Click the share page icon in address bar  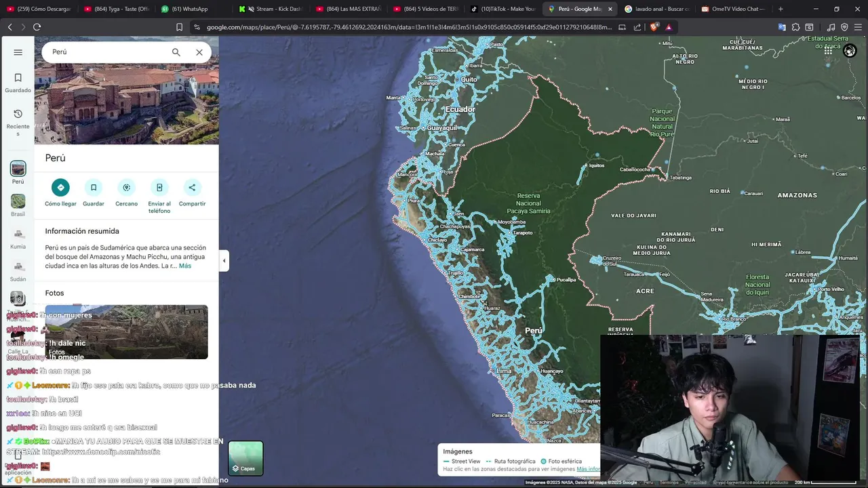pyautogui.click(x=637, y=27)
